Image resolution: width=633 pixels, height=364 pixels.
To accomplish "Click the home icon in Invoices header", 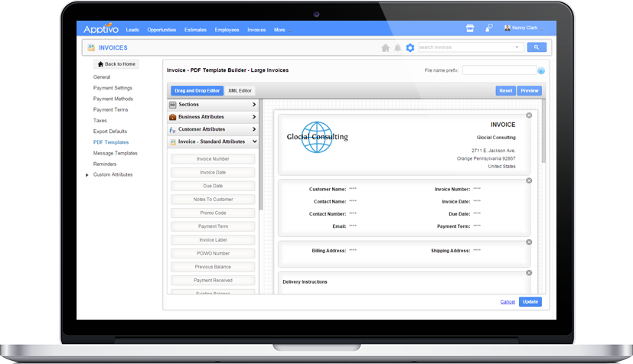I will [x=386, y=47].
